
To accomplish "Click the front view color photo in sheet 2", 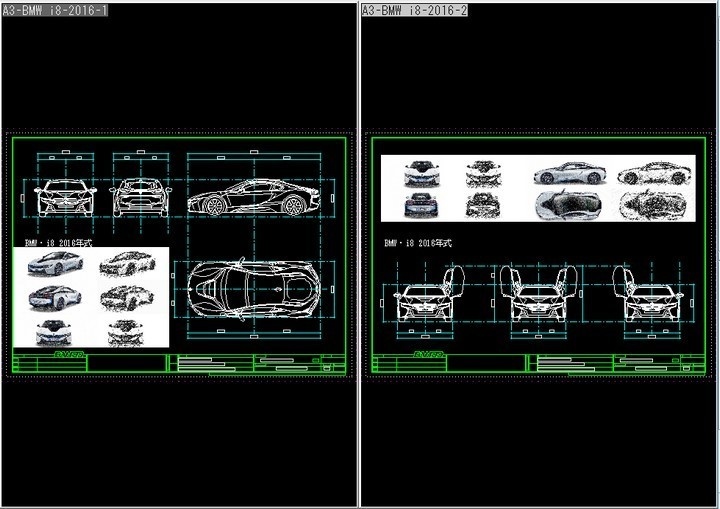I will (422, 173).
